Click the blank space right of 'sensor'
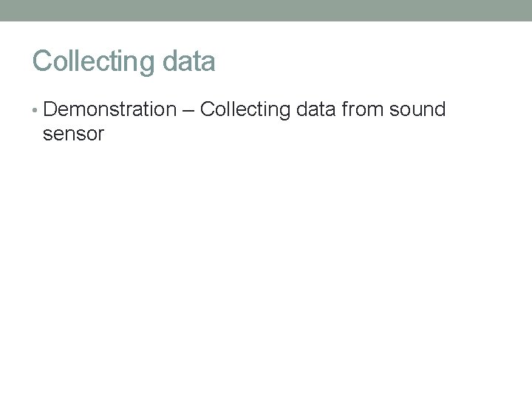 [222, 134]
